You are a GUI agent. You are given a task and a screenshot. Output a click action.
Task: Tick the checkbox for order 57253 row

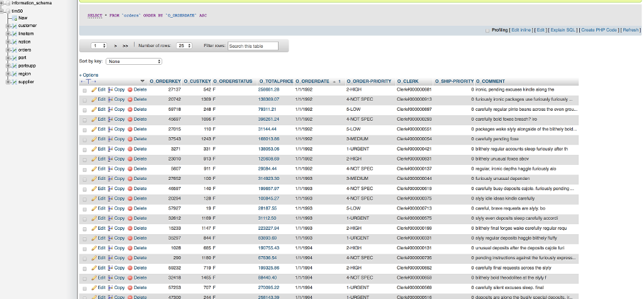tap(85, 288)
